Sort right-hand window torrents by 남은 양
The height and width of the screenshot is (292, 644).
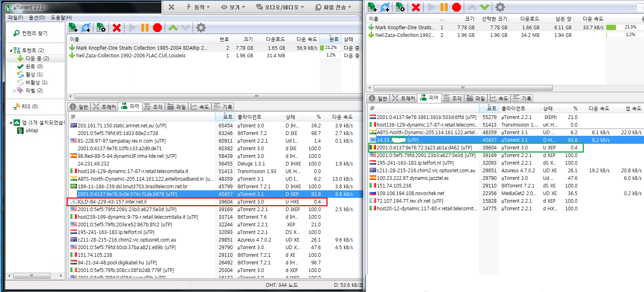click(558, 19)
